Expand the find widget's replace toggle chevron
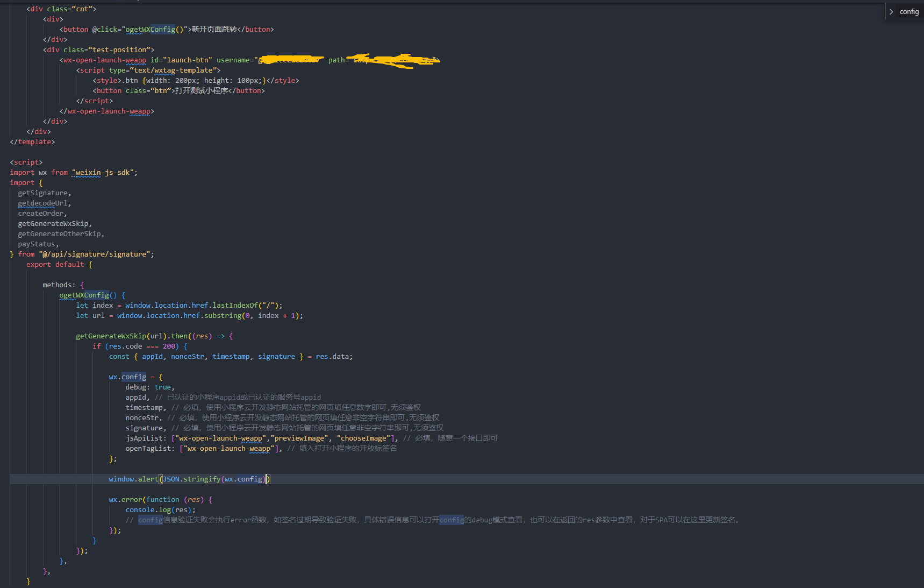Viewport: 924px width, 588px height. point(891,12)
